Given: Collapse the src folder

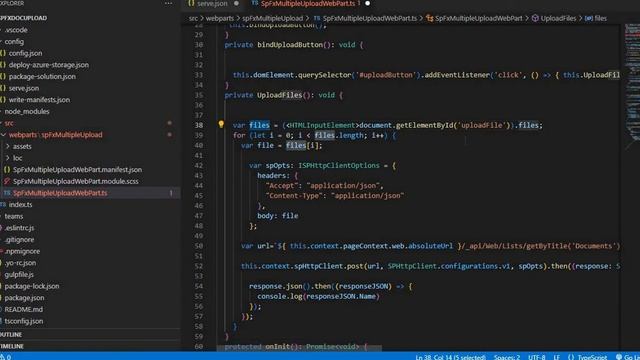Looking at the screenshot, I should (9, 123).
